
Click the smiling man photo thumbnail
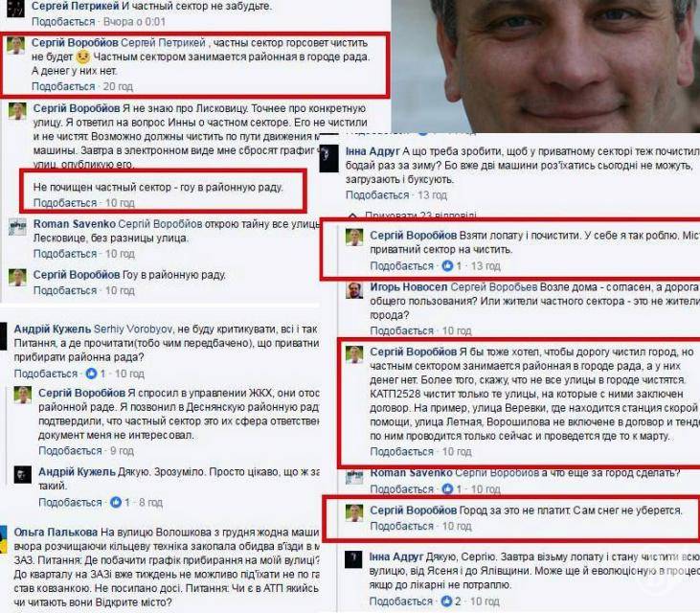point(546,66)
